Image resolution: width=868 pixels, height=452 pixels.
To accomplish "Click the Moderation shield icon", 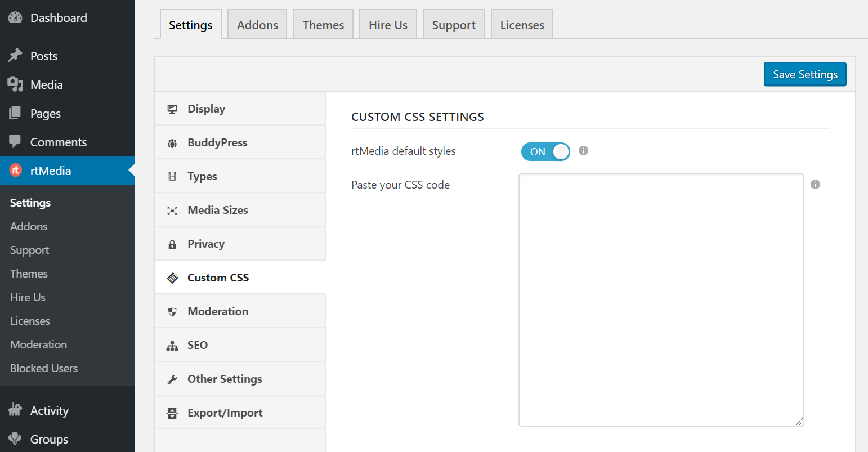I will pos(172,311).
